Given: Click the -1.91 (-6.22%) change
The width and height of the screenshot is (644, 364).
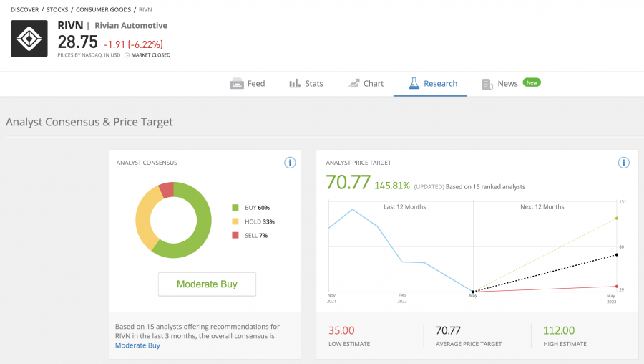Looking at the screenshot, I should (x=134, y=44).
